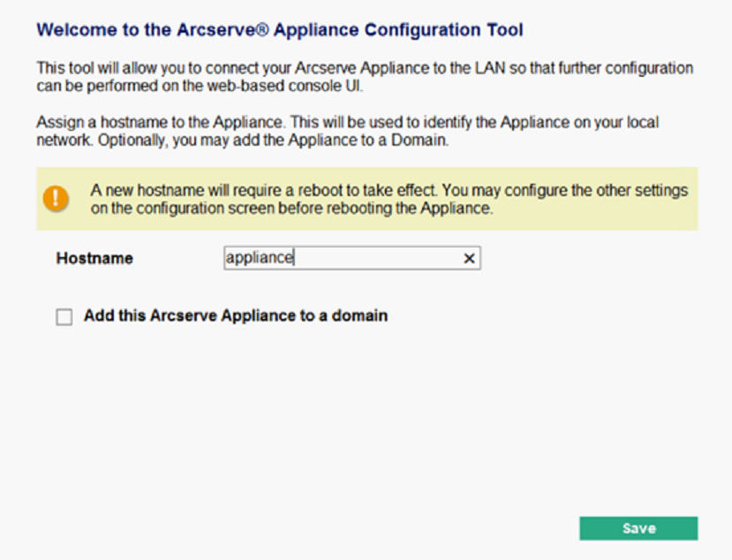The width and height of the screenshot is (732, 560).
Task: Click the empty space right of 'appliance' in the Hostname box
Action: [x=378, y=258]
